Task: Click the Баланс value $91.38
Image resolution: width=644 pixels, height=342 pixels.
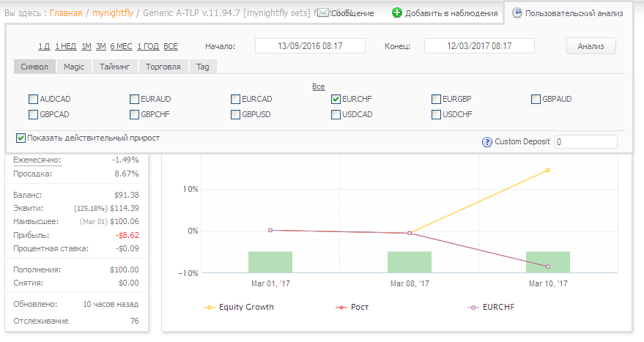Action: point(127,195)
